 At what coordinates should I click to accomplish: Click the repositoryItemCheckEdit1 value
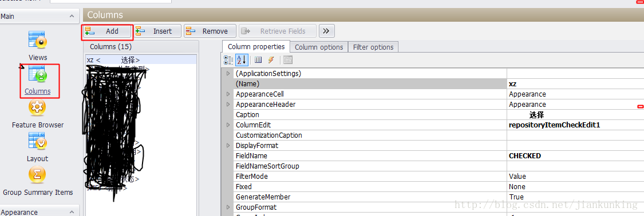coord(575,125)
